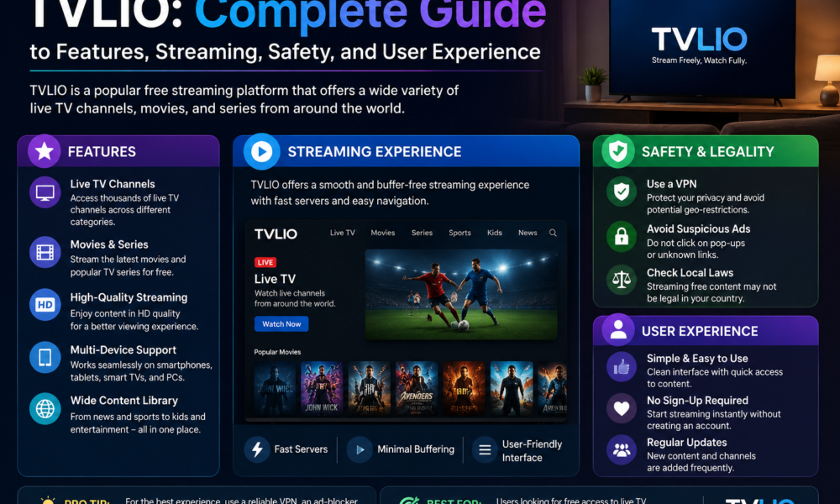Screen dimensions: 840x504
Task: Click the lightning bolt Fast Servers icon
Action: point(257,449)
